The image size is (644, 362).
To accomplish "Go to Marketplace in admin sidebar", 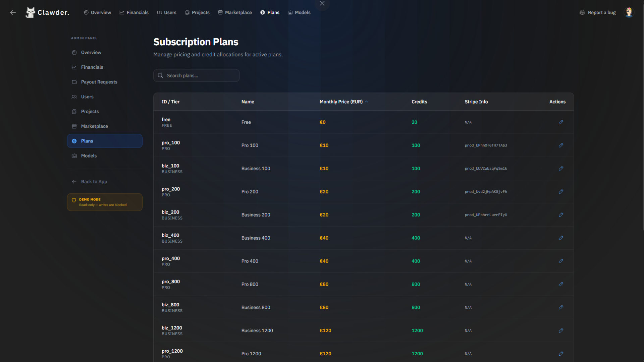I will [105, 126].
